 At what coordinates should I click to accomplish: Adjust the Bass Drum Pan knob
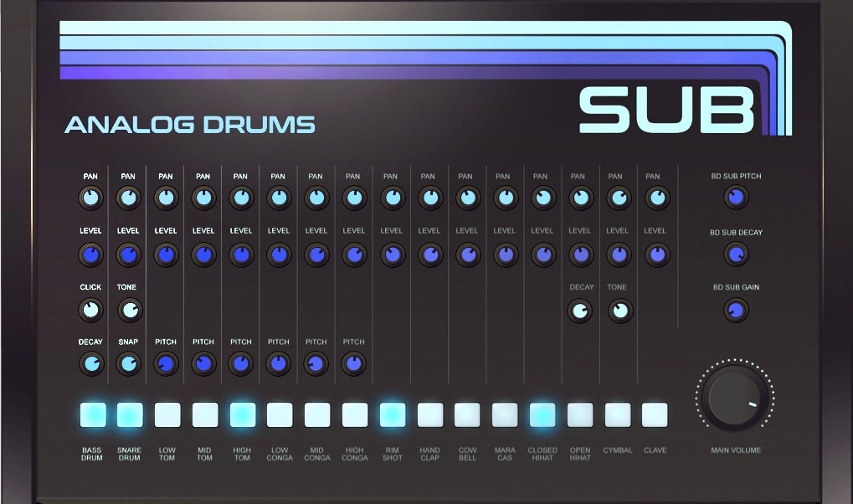(x=90, y=198)
